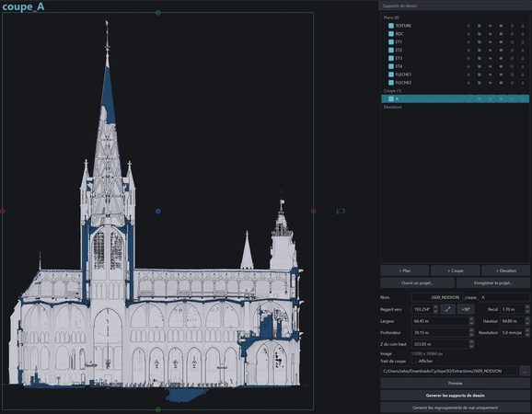This screenshot has width=532, height=414.
Task: Click the coupe_A title above the view
Action: [x=23, y=6]
